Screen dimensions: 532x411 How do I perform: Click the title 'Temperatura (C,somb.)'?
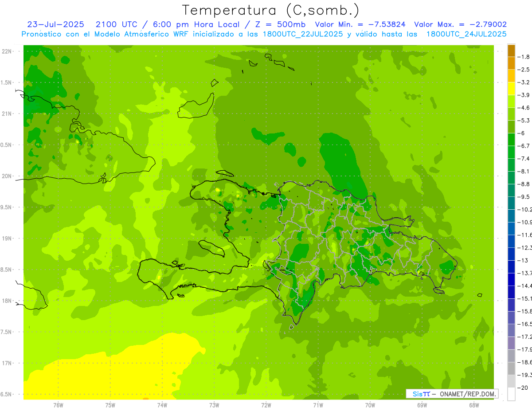(271, 10)
